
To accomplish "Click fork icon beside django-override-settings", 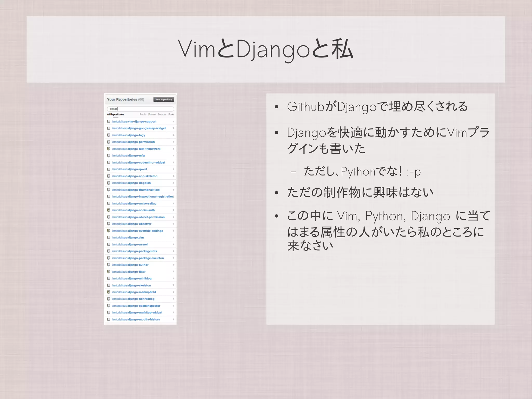I will [109, 231].
